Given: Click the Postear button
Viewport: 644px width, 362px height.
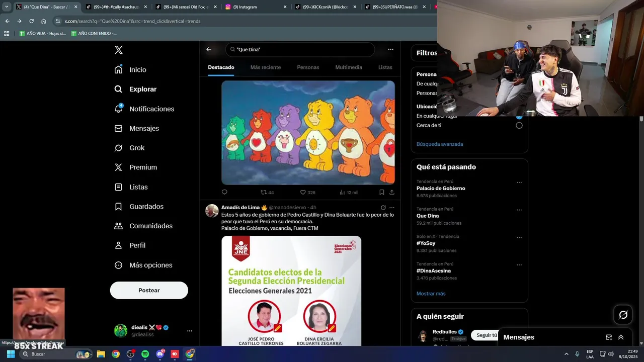Looking at the screenshot, I should coord(149,290).
